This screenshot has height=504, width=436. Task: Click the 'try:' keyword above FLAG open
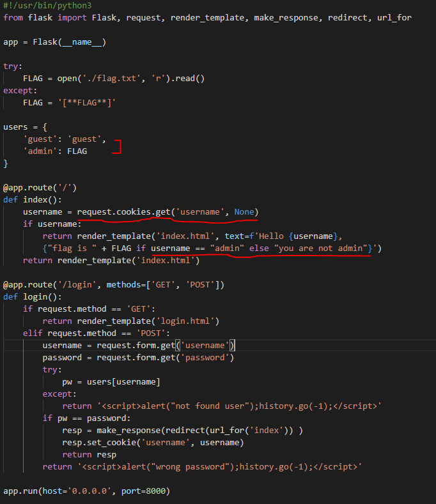click(13, 66)
